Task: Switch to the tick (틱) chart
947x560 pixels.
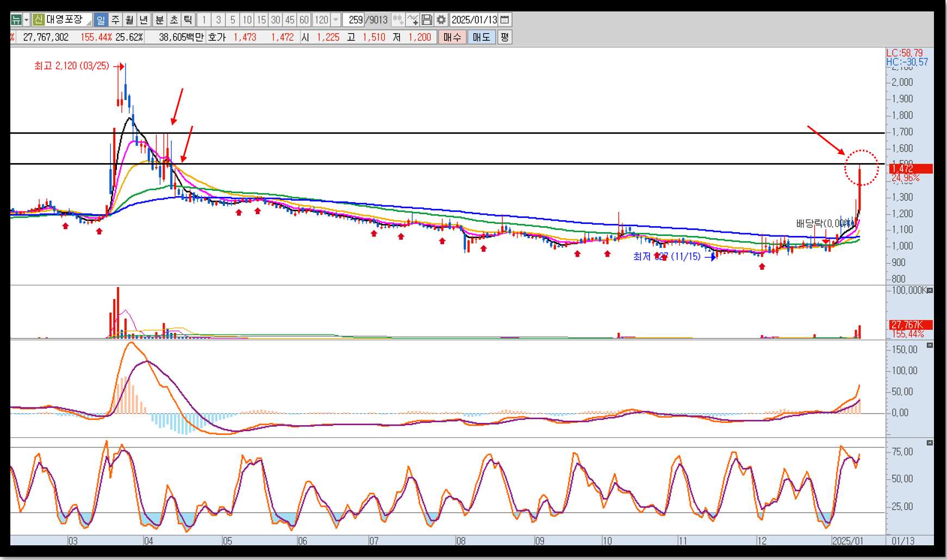Action: tap(188, 20)
